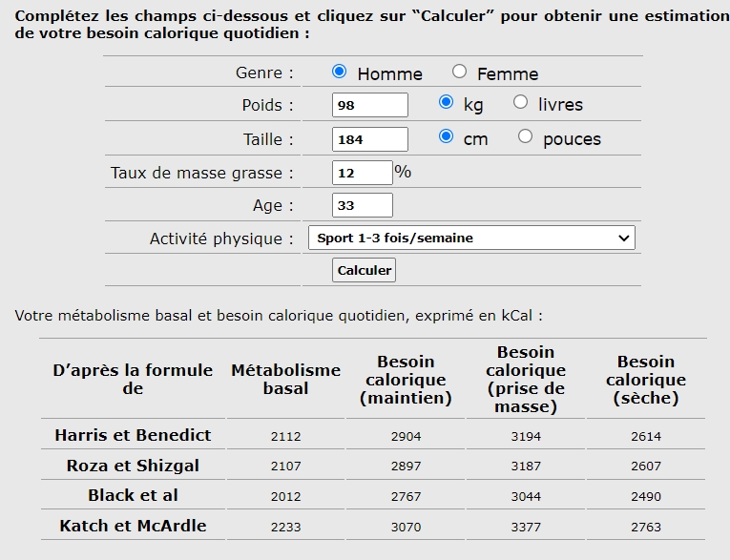730x560 pixels.
Task: Click the Roza et Shizgal row label
Action: (x=133, y=466)
